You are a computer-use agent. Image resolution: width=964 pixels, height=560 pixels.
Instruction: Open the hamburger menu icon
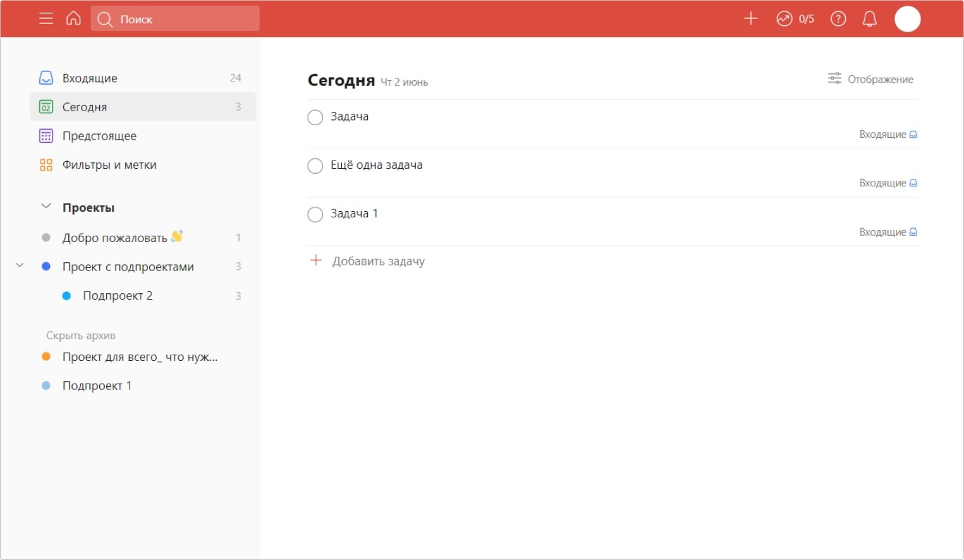click(x=46, y=19)
